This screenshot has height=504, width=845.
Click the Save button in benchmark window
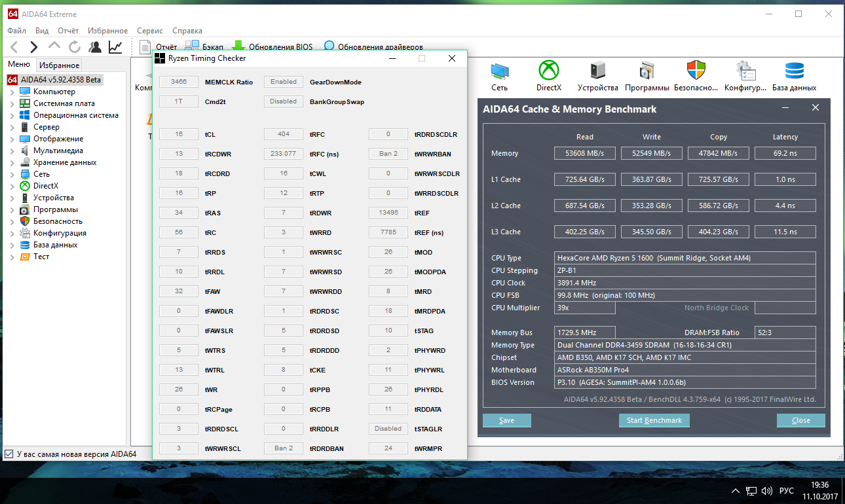pyautogui.click(x=506, y=420)
